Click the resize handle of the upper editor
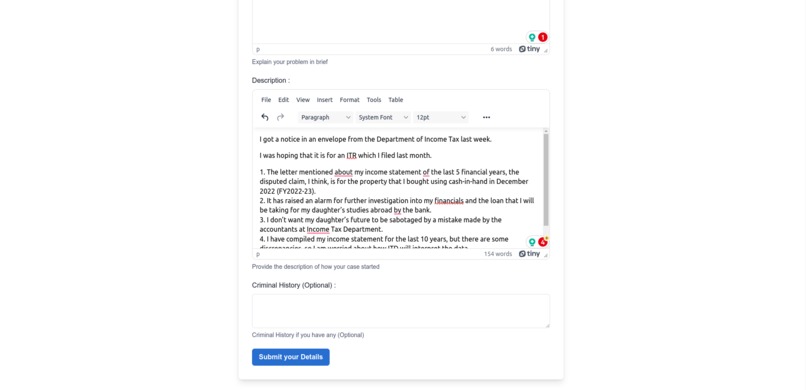Viewport: 806px width, 390px height. (x=546, y=50)
